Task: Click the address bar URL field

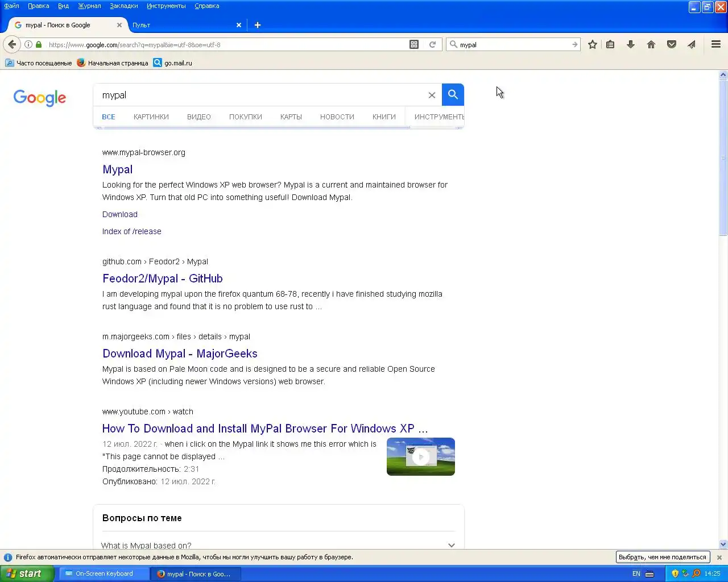Action: tap(226, 44)
